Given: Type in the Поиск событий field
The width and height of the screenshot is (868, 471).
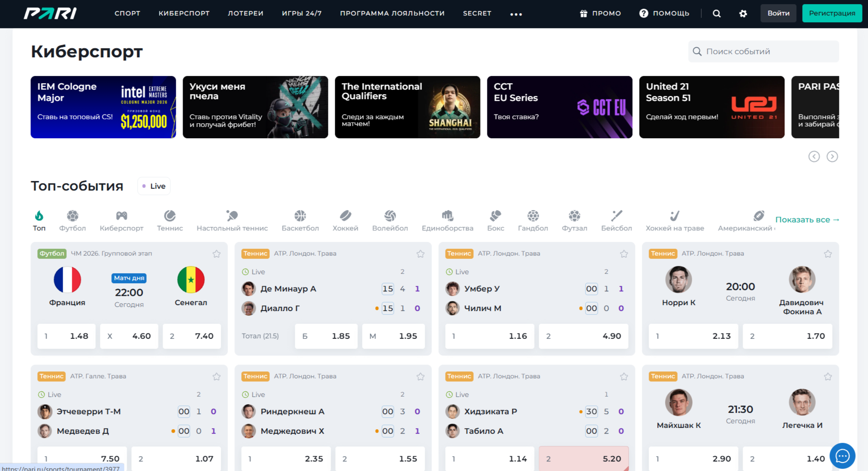Looking at the screenshot, I should 764,51.
